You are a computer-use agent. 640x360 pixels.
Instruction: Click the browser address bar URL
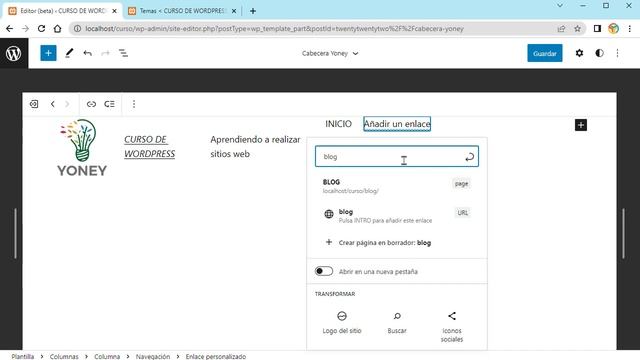tap(274, 29)
